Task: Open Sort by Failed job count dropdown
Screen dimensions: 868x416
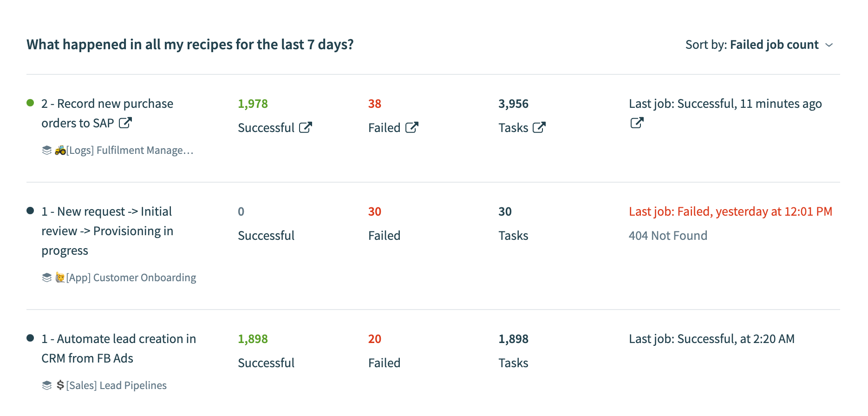Action: (774, 45)
